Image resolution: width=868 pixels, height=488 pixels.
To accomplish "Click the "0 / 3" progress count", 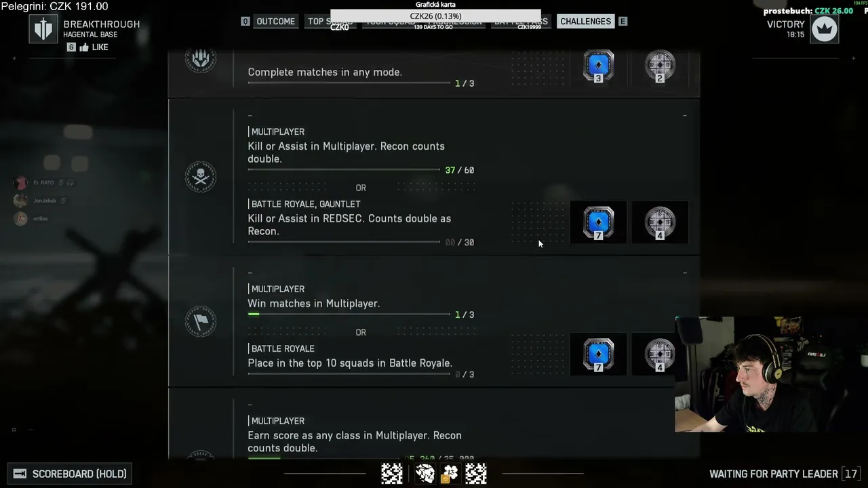I will coord(465,374).
